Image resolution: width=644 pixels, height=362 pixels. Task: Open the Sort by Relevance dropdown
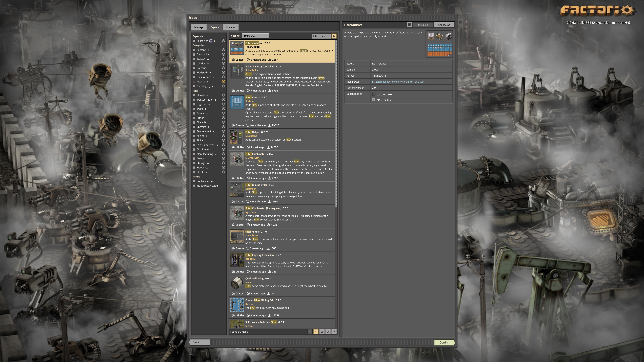pos(255,36)
